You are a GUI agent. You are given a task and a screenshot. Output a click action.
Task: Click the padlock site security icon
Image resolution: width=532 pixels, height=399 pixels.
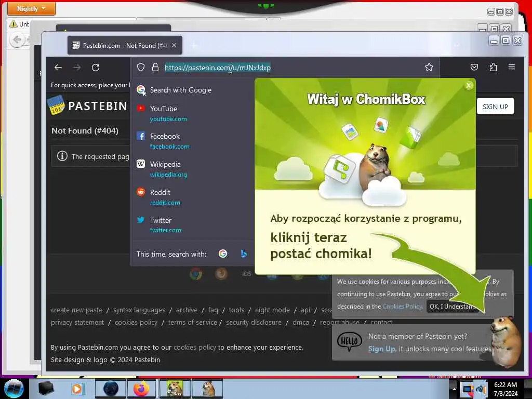(x=155, y=67)
